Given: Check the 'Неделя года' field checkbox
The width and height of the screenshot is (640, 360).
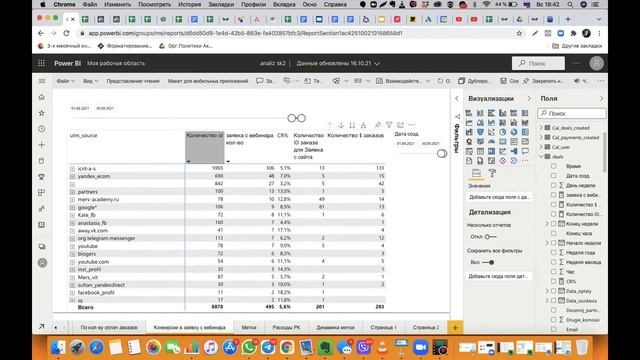Looking at the screenshot, I should coord(553,253).
